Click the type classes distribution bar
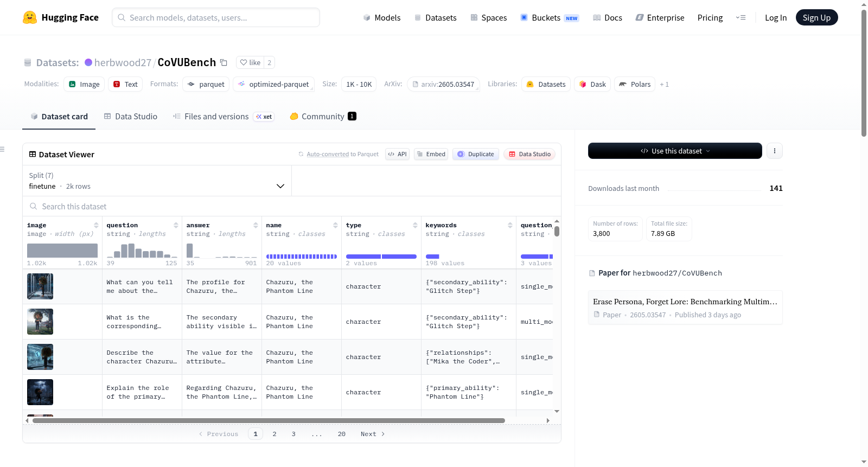 click(381, 257)
